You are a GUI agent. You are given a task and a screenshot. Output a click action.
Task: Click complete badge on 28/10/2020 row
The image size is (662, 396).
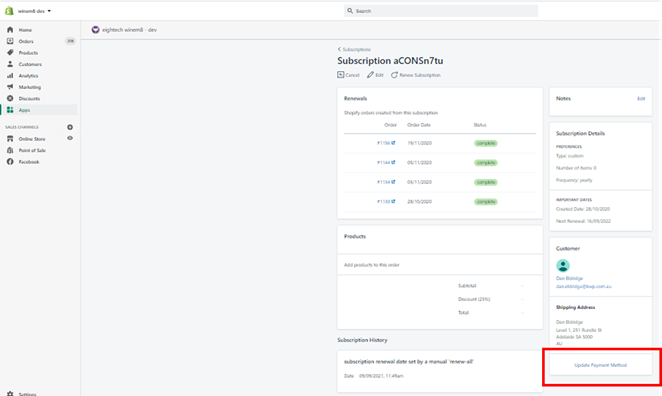[x=486, y=201]
